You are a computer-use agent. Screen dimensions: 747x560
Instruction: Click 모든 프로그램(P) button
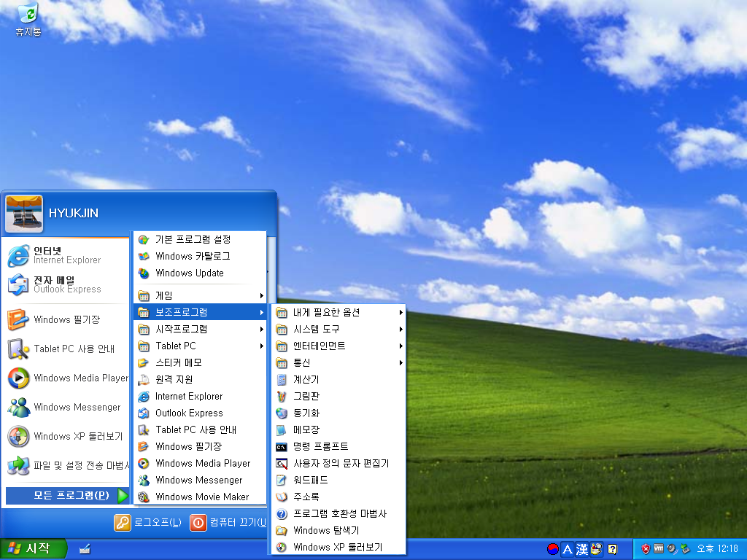[x=67, y=495]
